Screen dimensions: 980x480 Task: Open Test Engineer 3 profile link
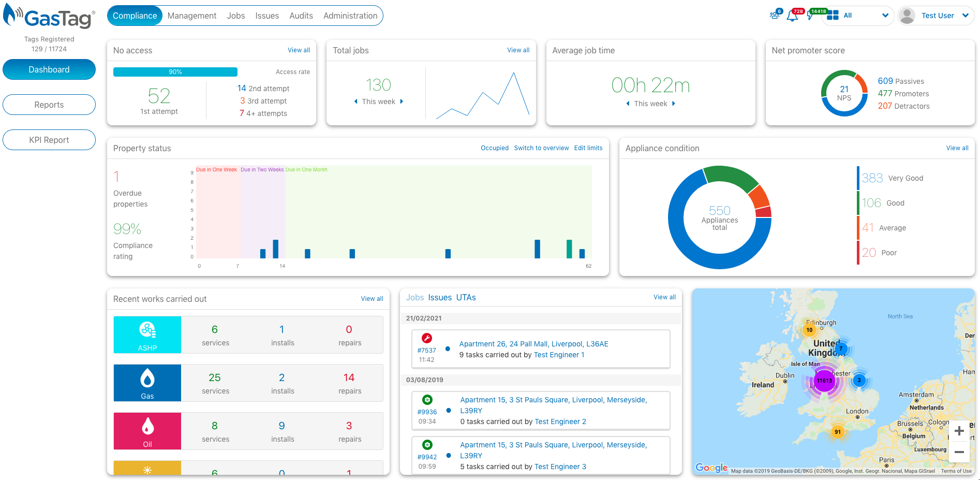[x=560, y=467]
